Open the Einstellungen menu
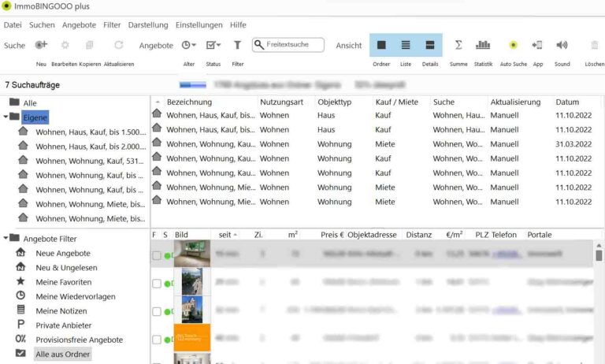This screenshot has height=364, width=605. tap(199, 24)
